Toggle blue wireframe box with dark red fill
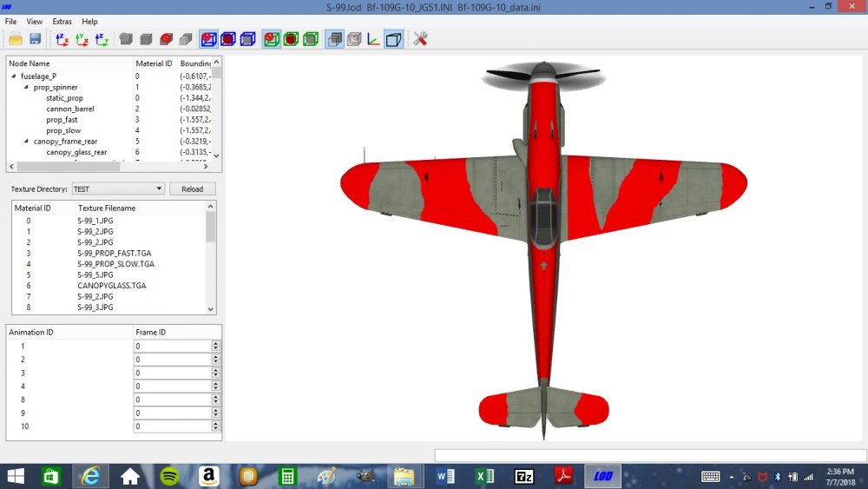Image resolution: width=868 pixels, height=489 pixels. click(x=228, y=39)
